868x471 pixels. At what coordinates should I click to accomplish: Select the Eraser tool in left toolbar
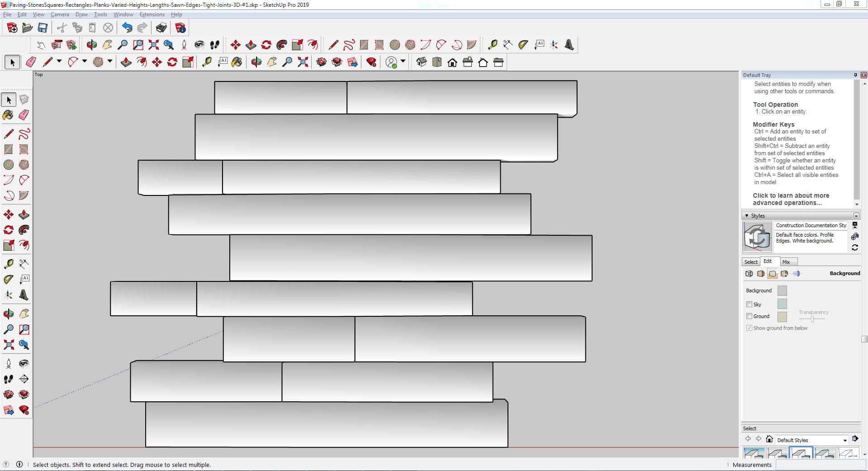pyautogui.click(x=24, y=115)
